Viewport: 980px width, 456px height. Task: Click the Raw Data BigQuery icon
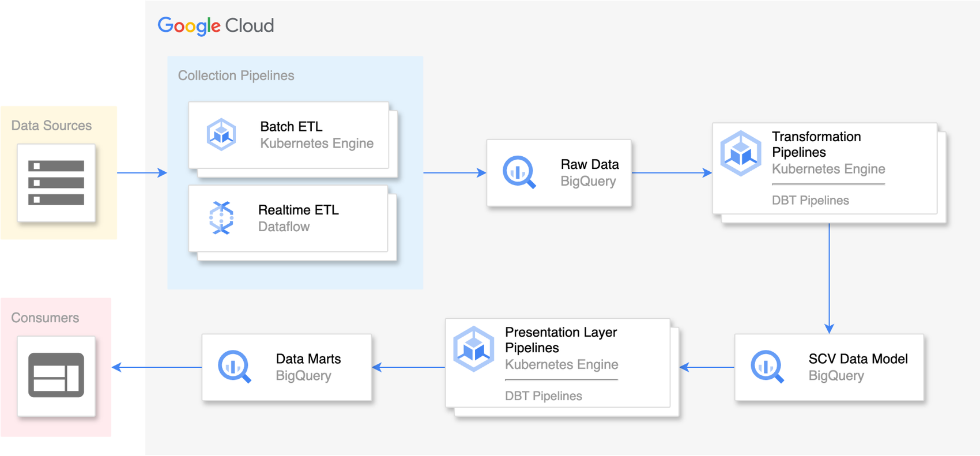coord(519,172)
